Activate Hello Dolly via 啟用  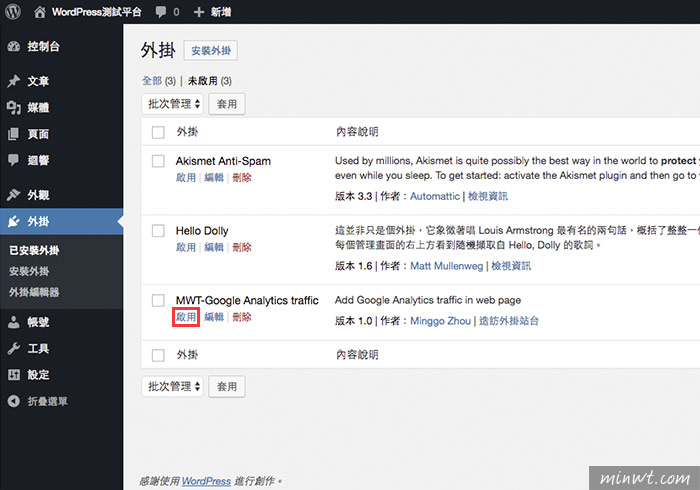pos(186,247)
